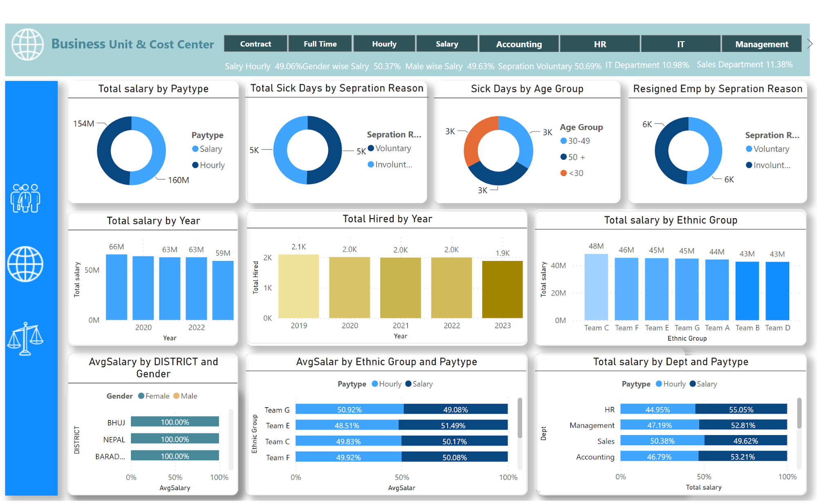Click the NEPAL 100.00% bar
The height and width of the screenshot is (504, 817).
(x=175, y=439)
